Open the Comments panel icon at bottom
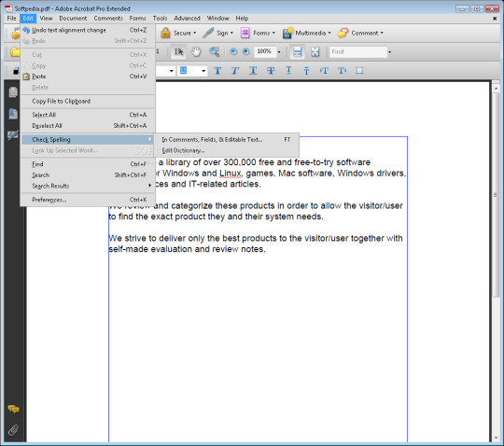The height and width of the screenshot is (446, 504). click(13, 409)
